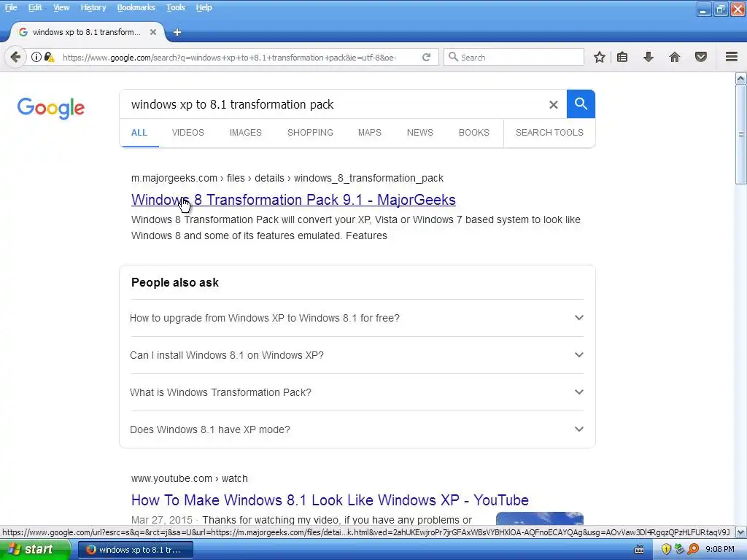Image resolution: width=747 pixels, height=560 pixels.
Task: Click the vertical scrollbar down arrow
Action: [x=741, y=532]
